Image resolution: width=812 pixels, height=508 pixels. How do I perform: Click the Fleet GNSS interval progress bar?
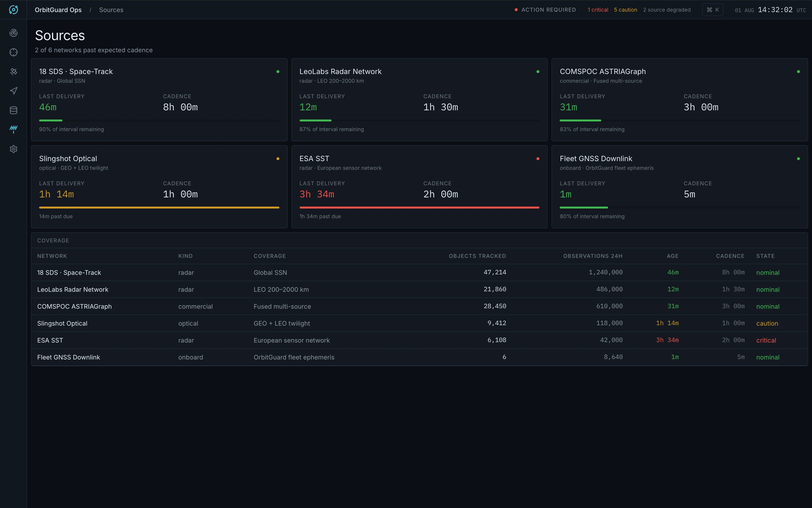[680, 208]
